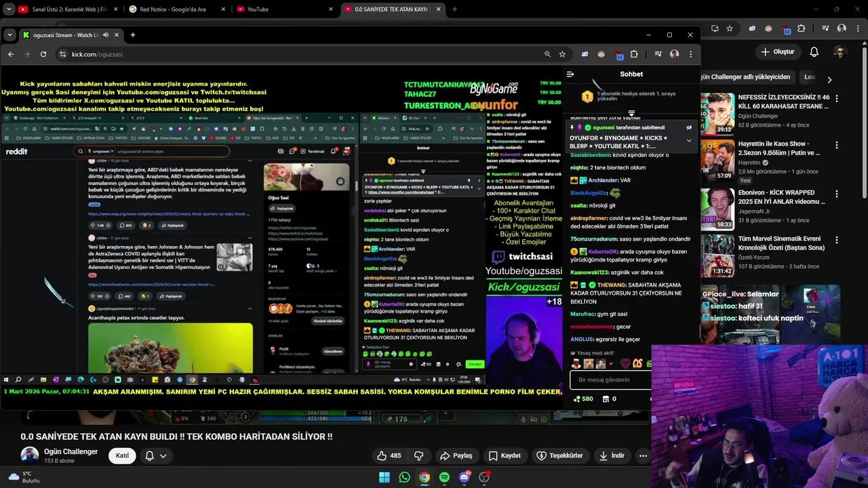Click the YouTube 'Oluştur' create button
The width and height of the screenshot is (868, 488).
pos(777,52)
